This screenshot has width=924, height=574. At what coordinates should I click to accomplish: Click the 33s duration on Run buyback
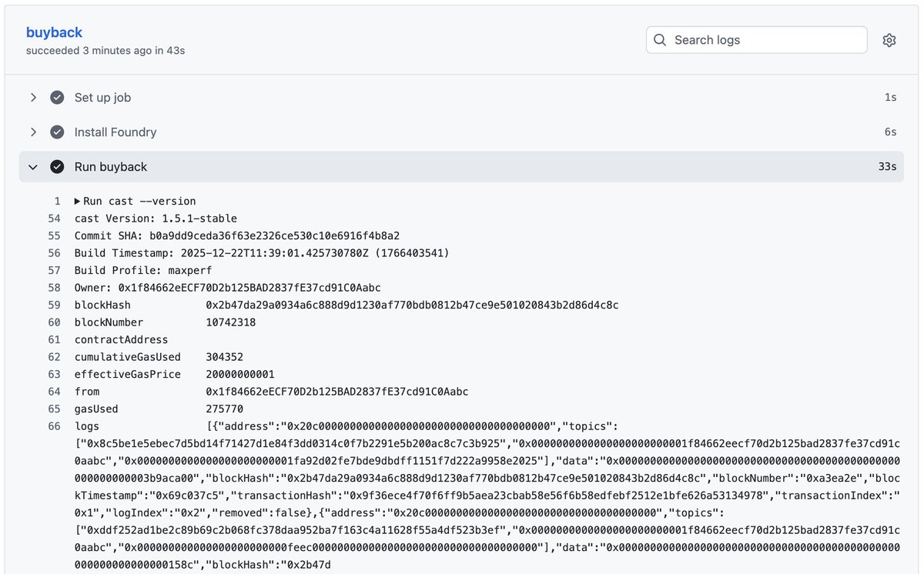point(887,167)
